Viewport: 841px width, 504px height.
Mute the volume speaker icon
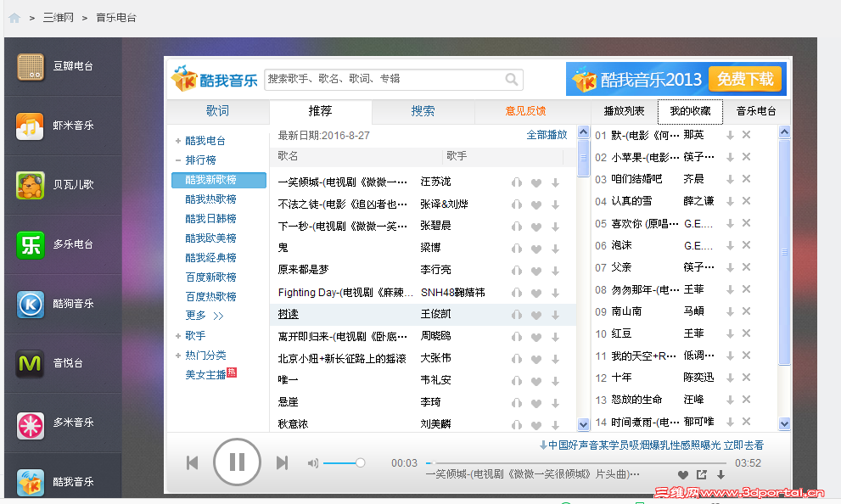312,462
